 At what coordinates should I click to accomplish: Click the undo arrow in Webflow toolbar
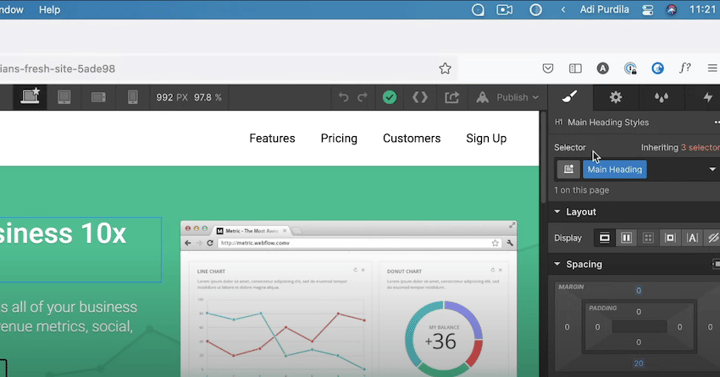pyautogui.click(x=343, y=97)
